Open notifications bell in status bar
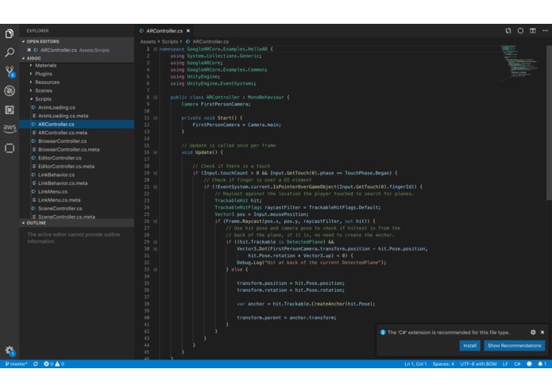 (x=542, y=364)
